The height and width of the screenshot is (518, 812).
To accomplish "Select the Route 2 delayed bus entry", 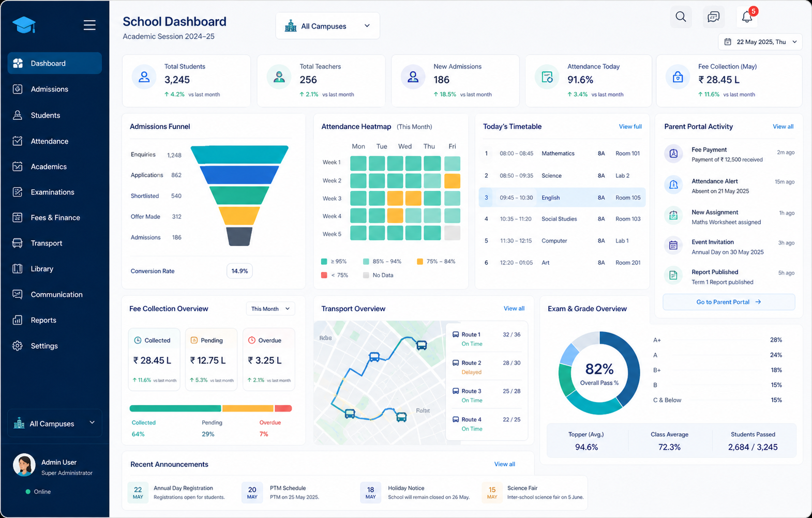I will 487,367.
